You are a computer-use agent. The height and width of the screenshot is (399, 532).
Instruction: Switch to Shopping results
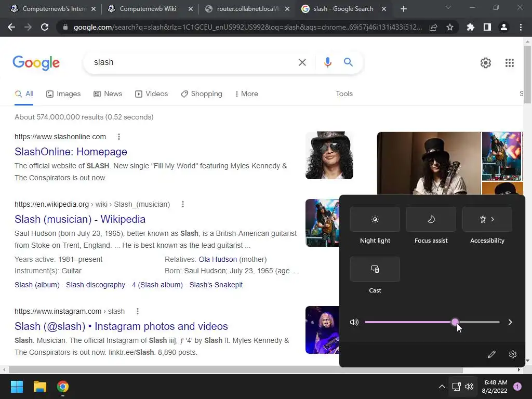[x=202, y=94]
